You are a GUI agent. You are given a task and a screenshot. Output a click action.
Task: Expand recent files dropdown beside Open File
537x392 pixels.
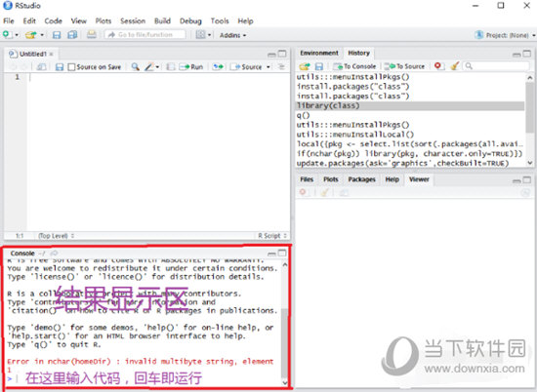tap(42, 35)
